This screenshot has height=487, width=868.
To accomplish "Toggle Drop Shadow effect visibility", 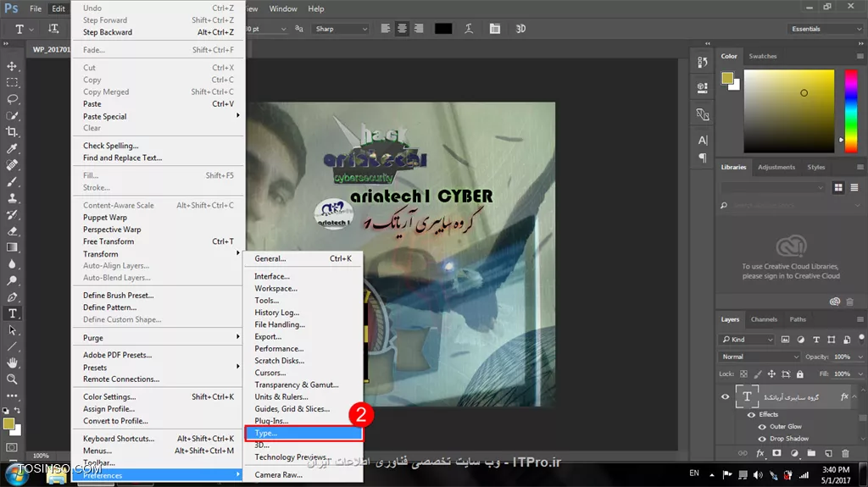I will 762,439.
